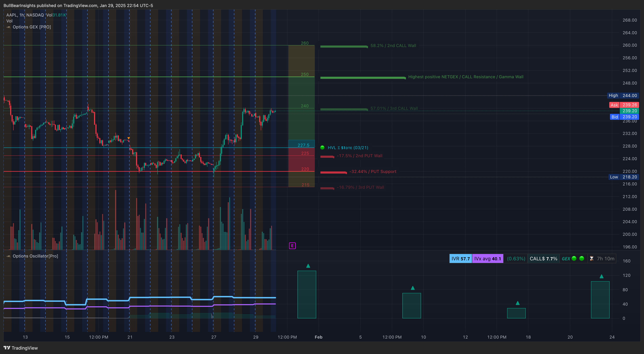This screenshot has height=354, width=644.
Task: Click the Options GEX [PRO] indicator label
Action: (32, 27)
